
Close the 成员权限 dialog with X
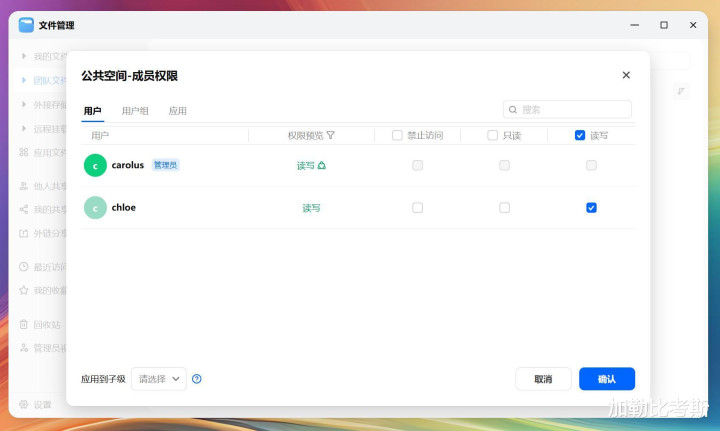626,75
